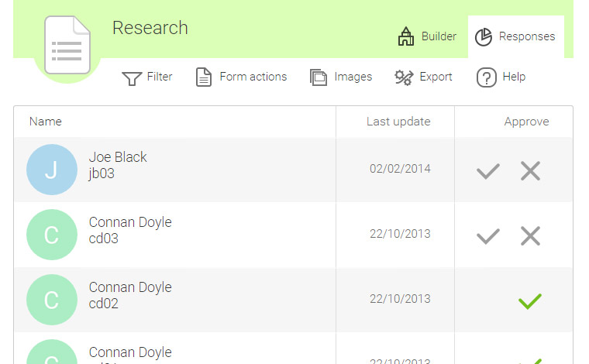Open the Form actions menu
This screenshot has width=589, height=364.
(242, 77)
